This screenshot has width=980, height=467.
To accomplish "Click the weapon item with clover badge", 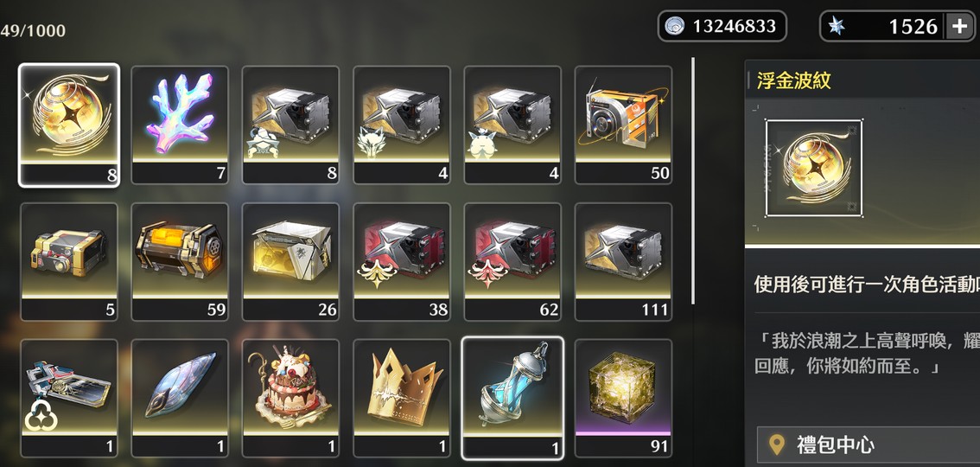I will pos(69,398).
